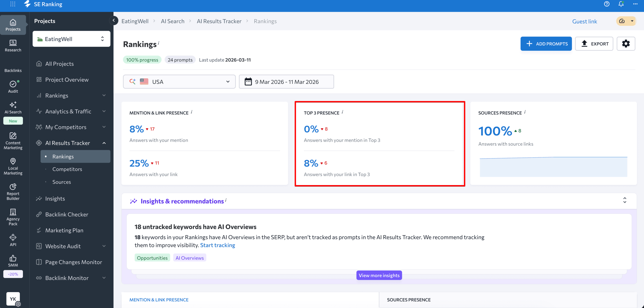Open the USA search engine dropdown
The height and width of the screenshot is (308, 644).
point(179,82)
